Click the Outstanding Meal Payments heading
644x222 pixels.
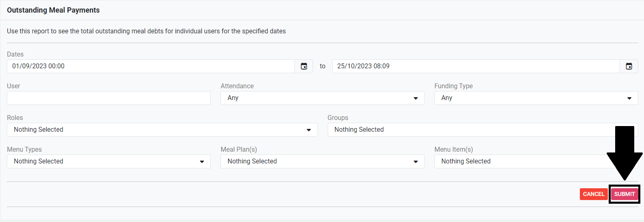(53, 10)
